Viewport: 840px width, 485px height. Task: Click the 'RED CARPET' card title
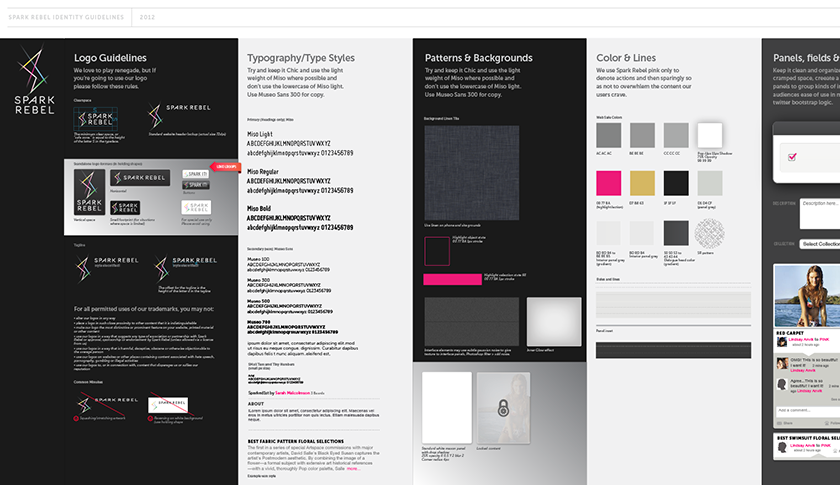790,333
